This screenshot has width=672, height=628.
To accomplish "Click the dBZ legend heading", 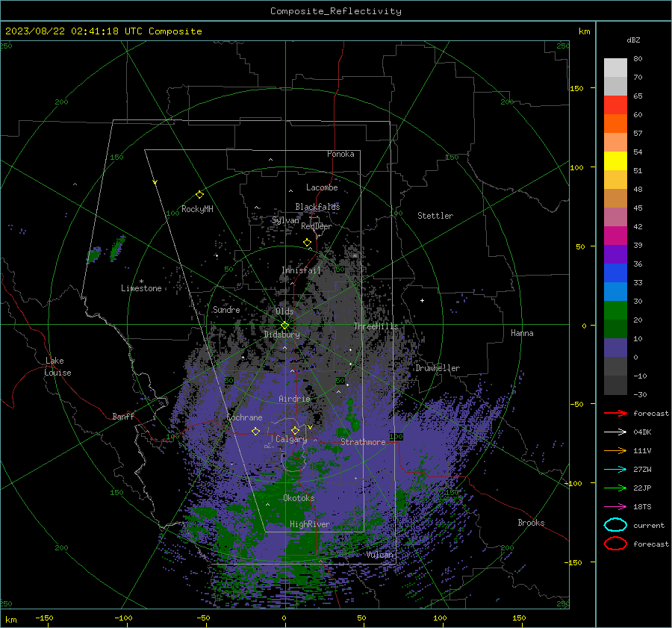I will pos(633,40).
